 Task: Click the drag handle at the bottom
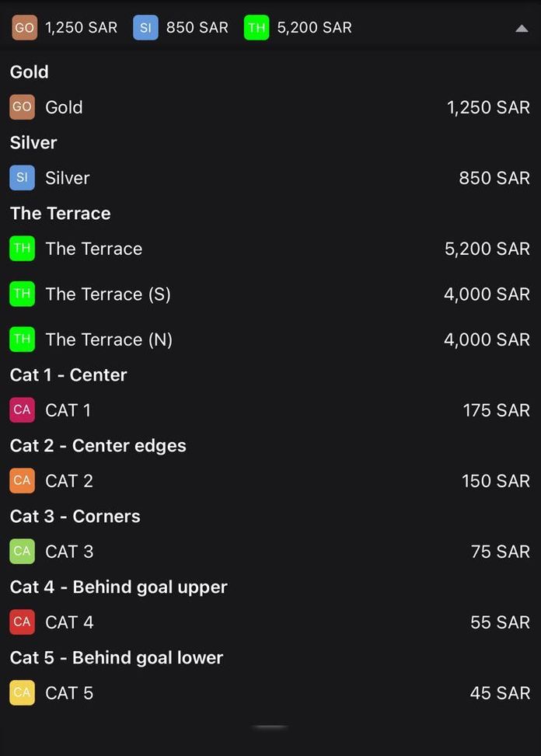click(270, 727)
